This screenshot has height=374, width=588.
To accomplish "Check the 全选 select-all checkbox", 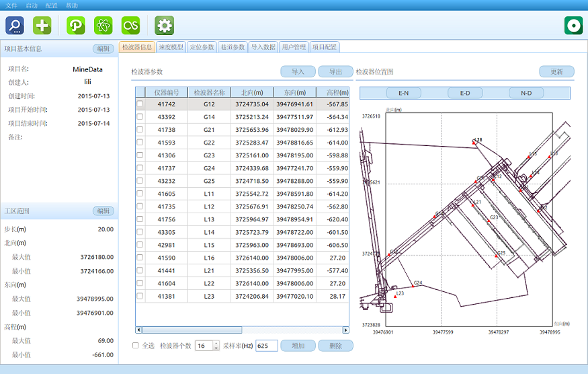I will pyautogui.click(x=136, y=346).
